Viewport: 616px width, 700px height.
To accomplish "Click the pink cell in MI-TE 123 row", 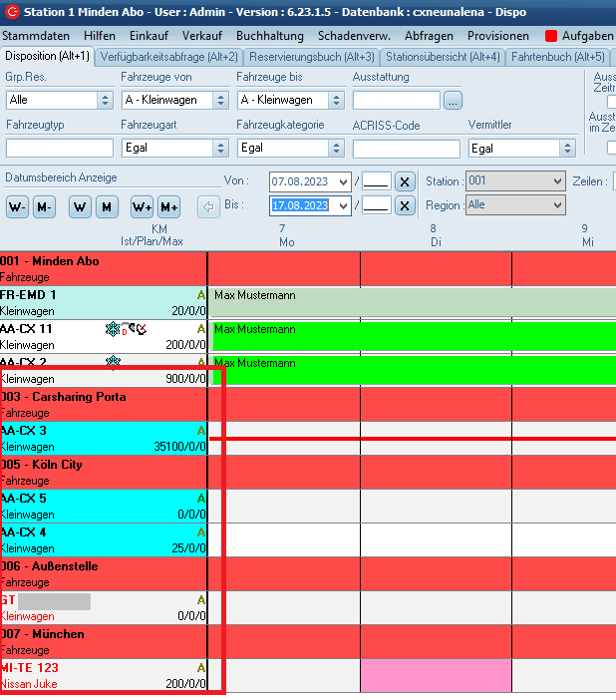I will (x=436, y=675).
